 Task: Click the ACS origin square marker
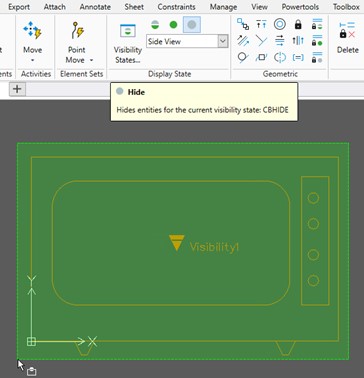(31, 341)
